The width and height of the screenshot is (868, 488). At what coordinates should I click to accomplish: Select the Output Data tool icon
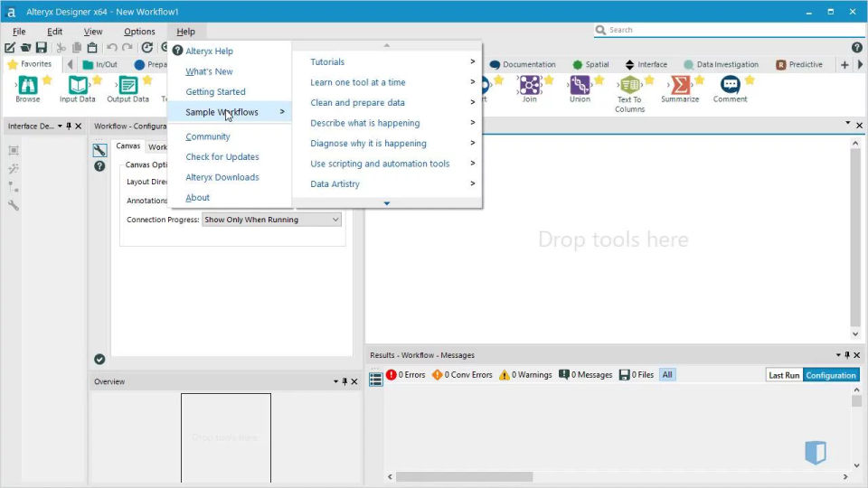point(127,85)
